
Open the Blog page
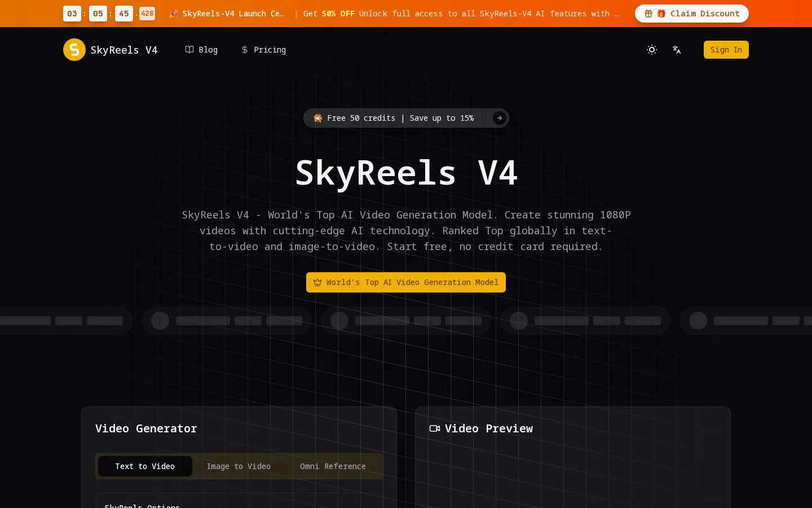pyautogui.click(x=201, y=50)
